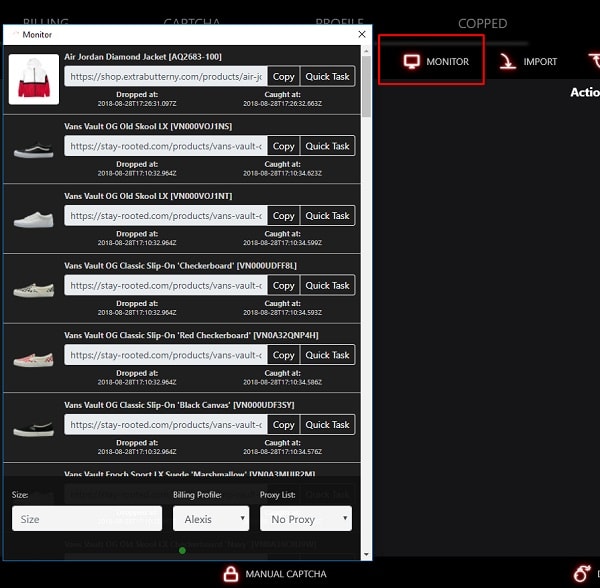
Task: Copy the Air Jordan Diamond Jacket URL
Action: click(x=284, y=77)
